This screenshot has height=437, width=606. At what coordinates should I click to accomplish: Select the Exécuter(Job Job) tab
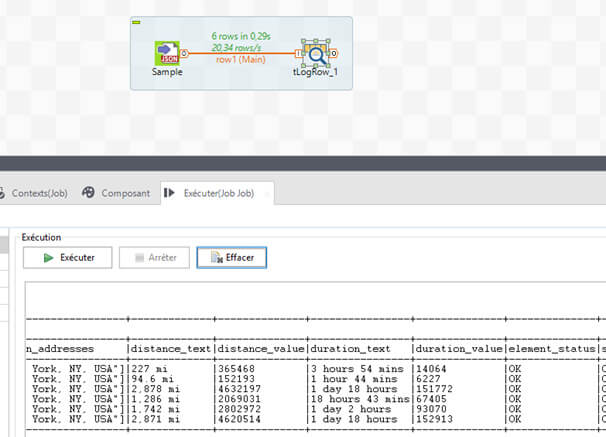coord(217,193)
